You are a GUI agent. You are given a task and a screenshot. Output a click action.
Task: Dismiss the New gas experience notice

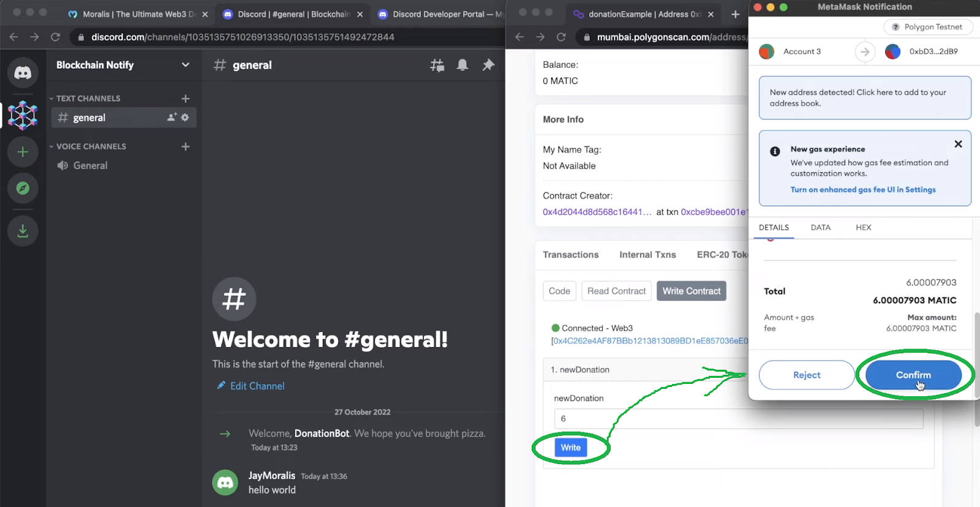pos(958,144)
